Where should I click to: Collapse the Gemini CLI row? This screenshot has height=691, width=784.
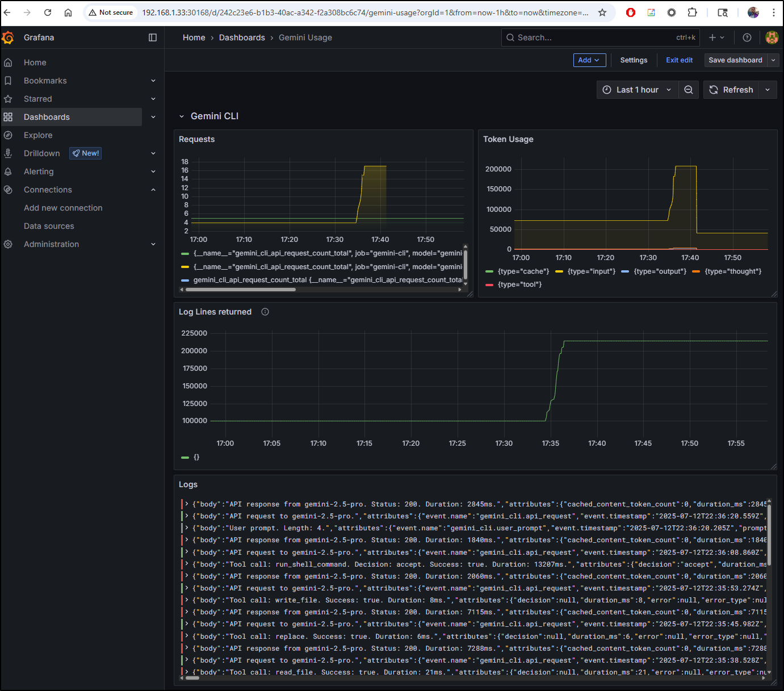click(x=182, y=116)
